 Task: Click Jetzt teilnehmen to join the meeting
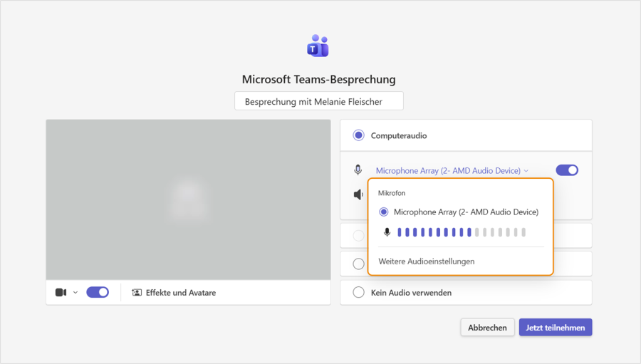click(x=556, y=328)
